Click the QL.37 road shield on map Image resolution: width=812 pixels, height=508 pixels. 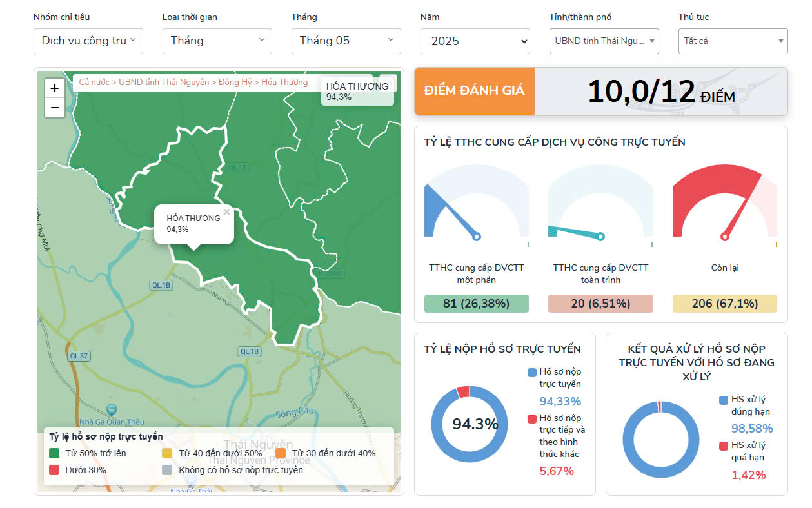[x=79, y=356]
